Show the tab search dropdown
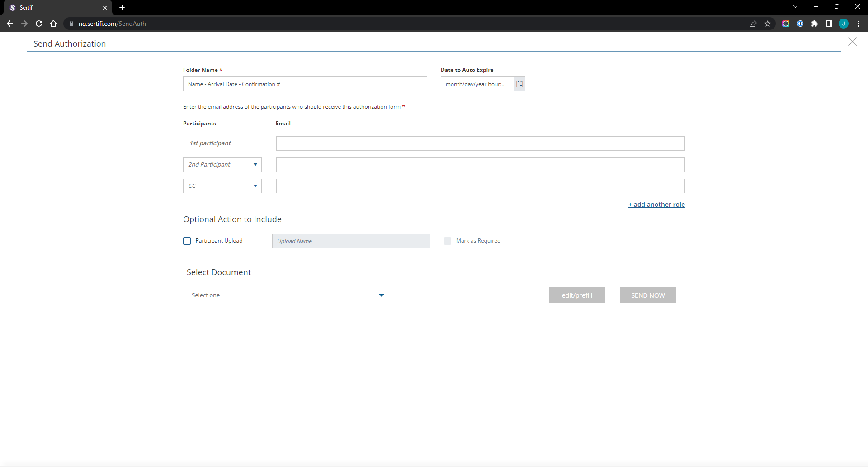Viewport: 868px width, 467px height. [x=795, y=6]
